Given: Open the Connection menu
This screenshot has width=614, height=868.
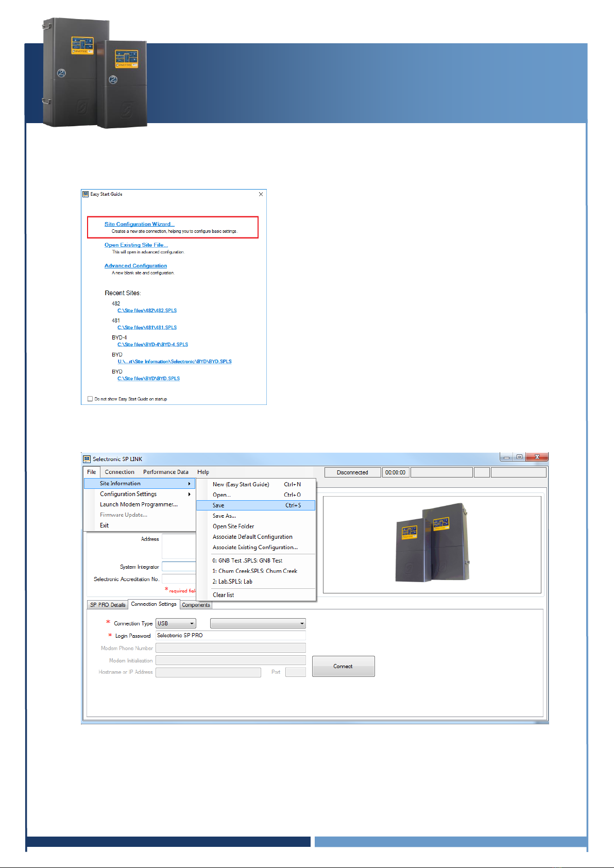Looking at the screenshot, I should (x=120, y=472).
